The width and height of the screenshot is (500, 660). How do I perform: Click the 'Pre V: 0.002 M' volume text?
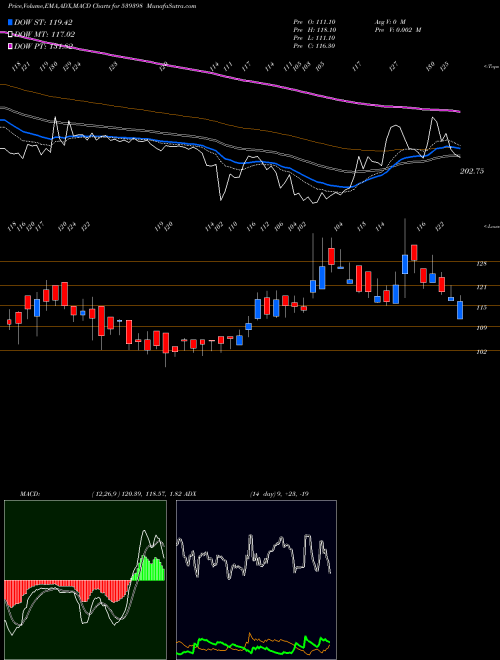pos(398,30)
